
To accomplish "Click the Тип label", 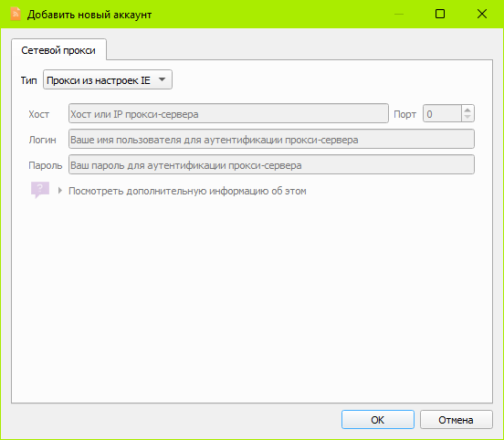I will [29, 80].
